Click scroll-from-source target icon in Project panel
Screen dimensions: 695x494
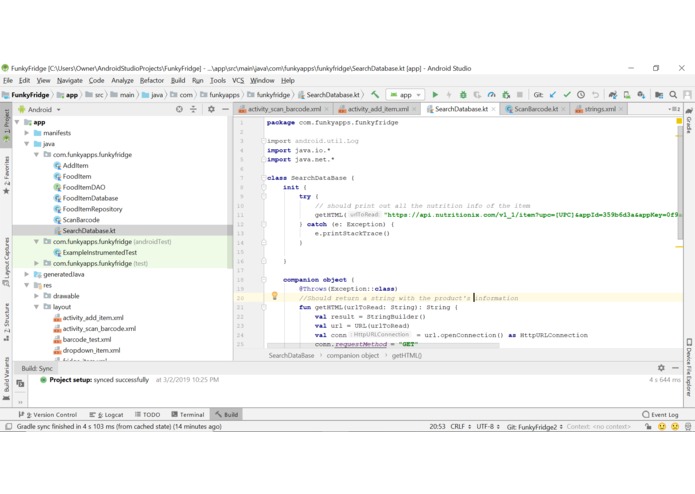click(x=179, y=109)
